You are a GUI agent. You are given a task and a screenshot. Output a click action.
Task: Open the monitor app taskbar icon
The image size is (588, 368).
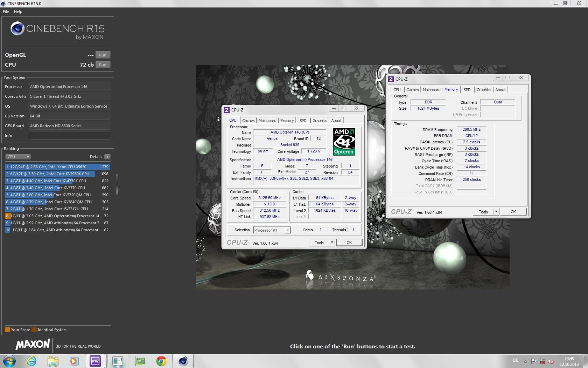point(118,361)
